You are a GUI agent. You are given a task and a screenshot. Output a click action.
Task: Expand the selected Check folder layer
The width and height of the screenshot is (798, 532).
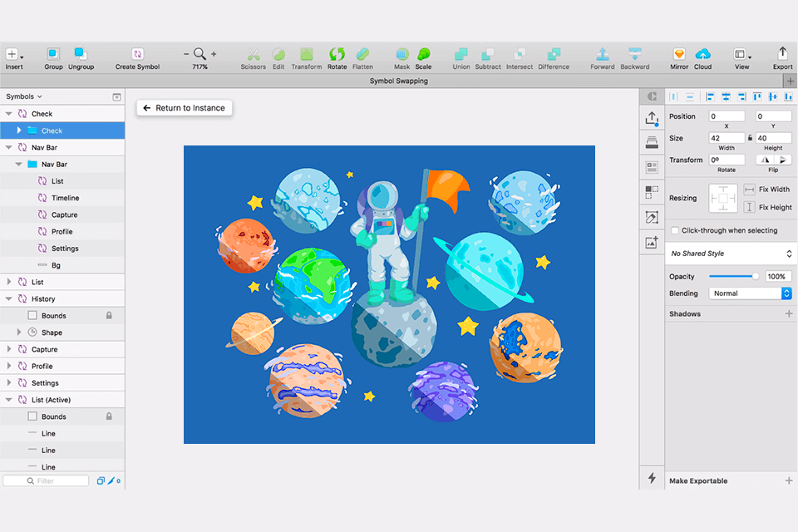coord(19,131)
